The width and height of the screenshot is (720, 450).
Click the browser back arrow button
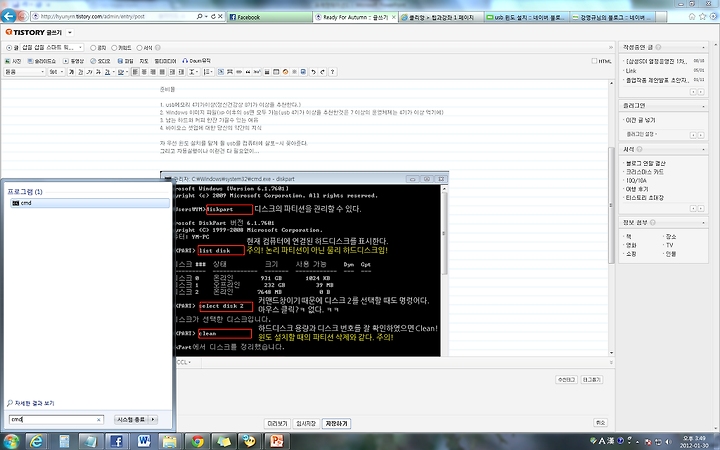[x=8, y=16]
